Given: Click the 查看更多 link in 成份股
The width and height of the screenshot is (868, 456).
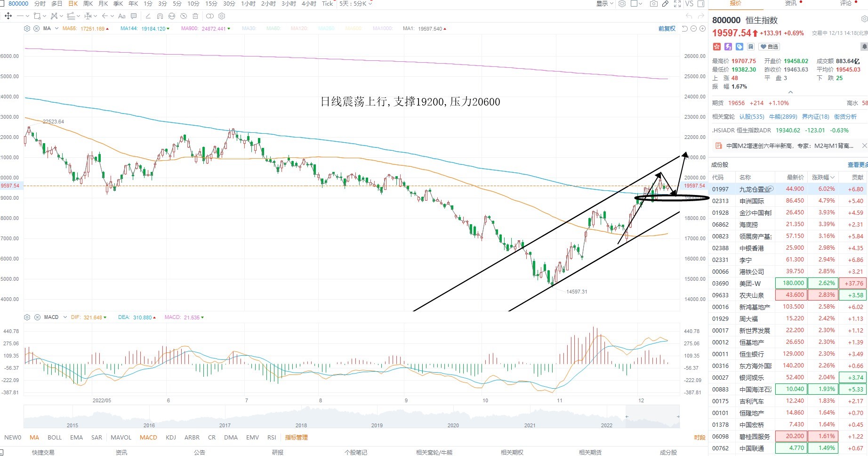Looking at the screenshot, I should pos(858,165).
